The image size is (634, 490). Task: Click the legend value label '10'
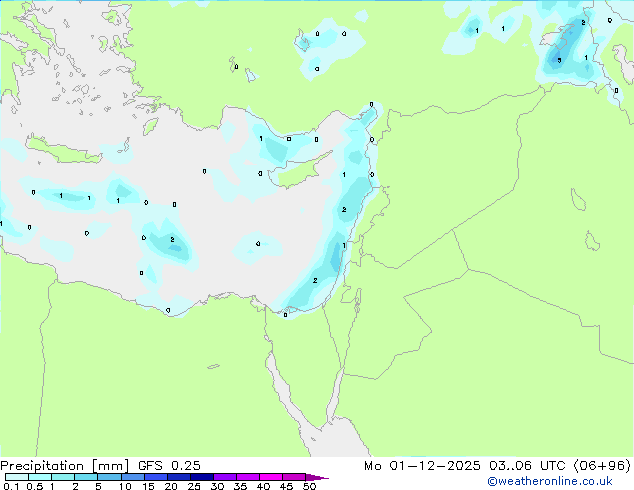coord(125,486)
